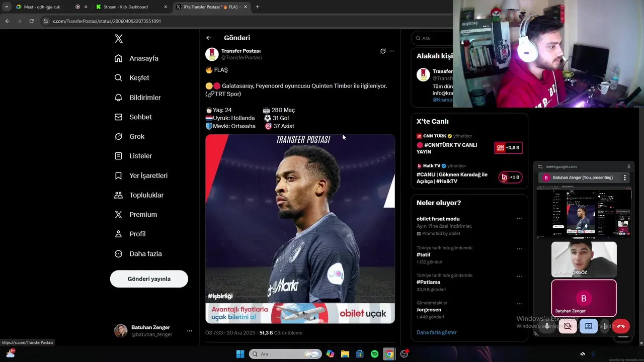The height and width of the screenshot is (362, 644).
Task: Open more options for Jorgensen trend
Action: click(519, 304)
